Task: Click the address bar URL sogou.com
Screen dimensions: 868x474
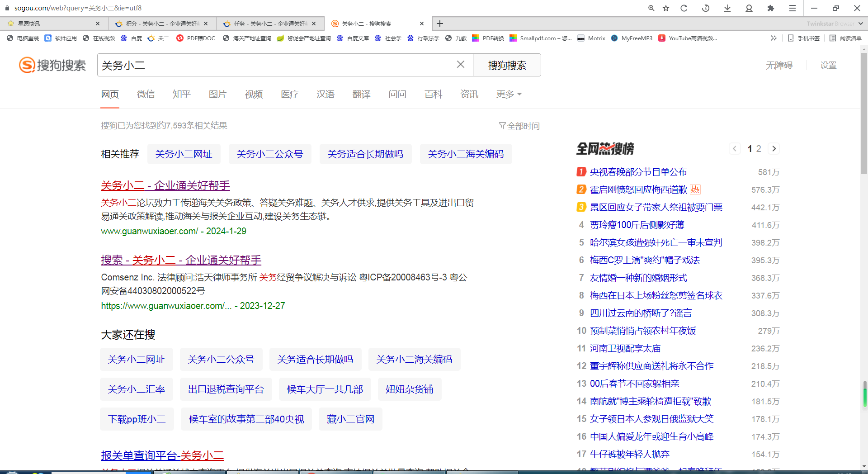Action: (78, 8)
